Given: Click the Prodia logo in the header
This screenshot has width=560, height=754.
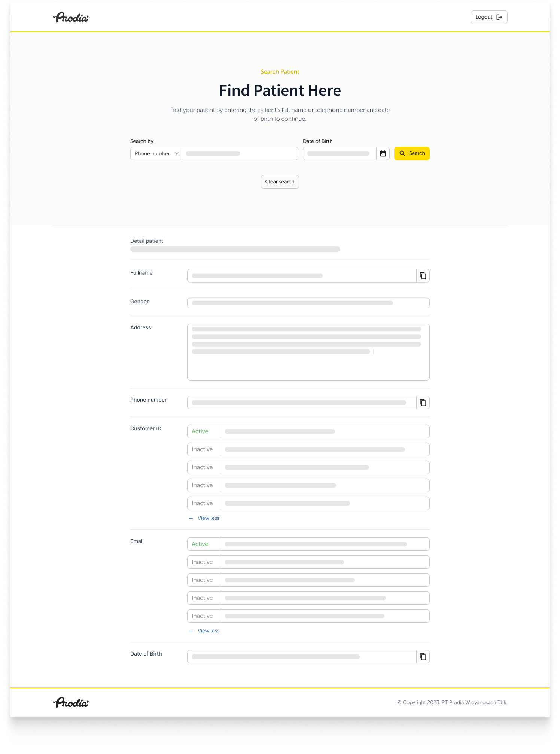Looking at the screenshot, I should click(x=71, y=17).
